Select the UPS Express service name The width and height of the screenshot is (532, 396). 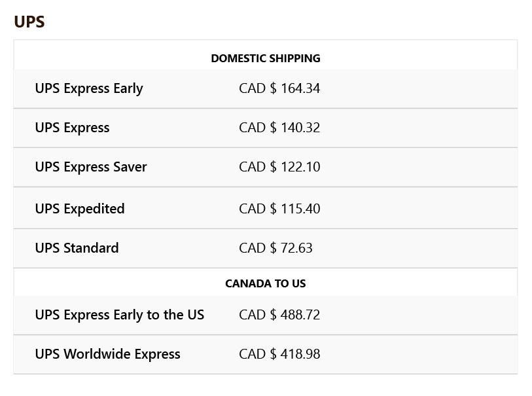[72, 128]
